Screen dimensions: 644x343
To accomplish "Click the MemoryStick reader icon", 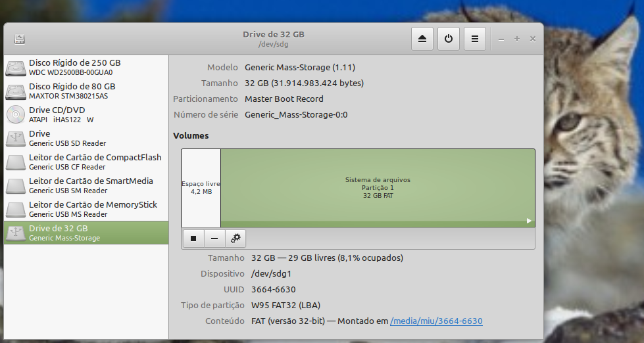I will [x=16, y=210].
